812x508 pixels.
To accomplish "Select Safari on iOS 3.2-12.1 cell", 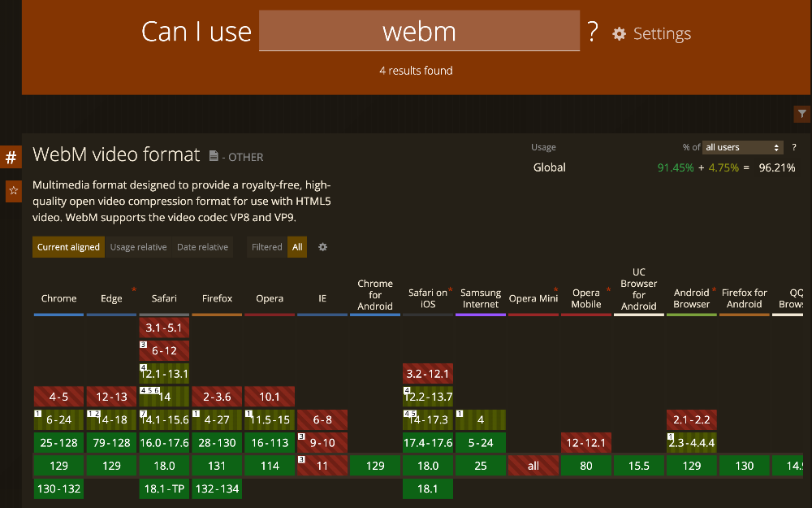I will (x=428, y=374).
